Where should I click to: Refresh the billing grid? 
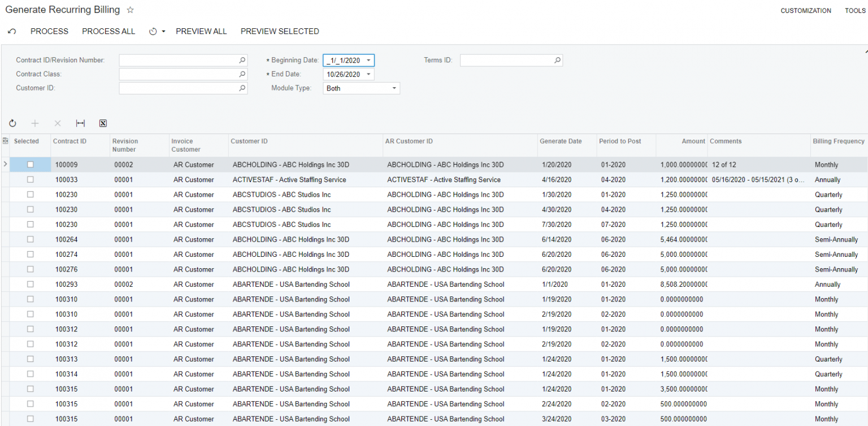(x=12, y=123)
